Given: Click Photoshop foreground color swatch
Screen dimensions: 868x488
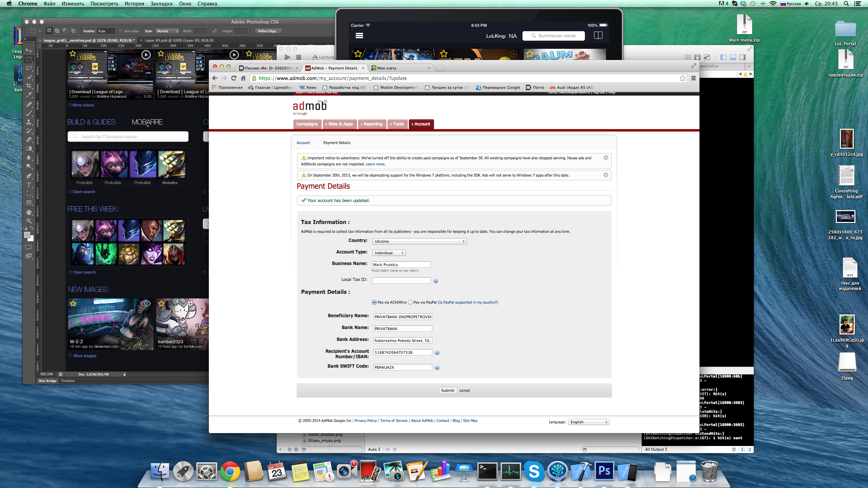Looking at the screenshot, I should 27,235.
